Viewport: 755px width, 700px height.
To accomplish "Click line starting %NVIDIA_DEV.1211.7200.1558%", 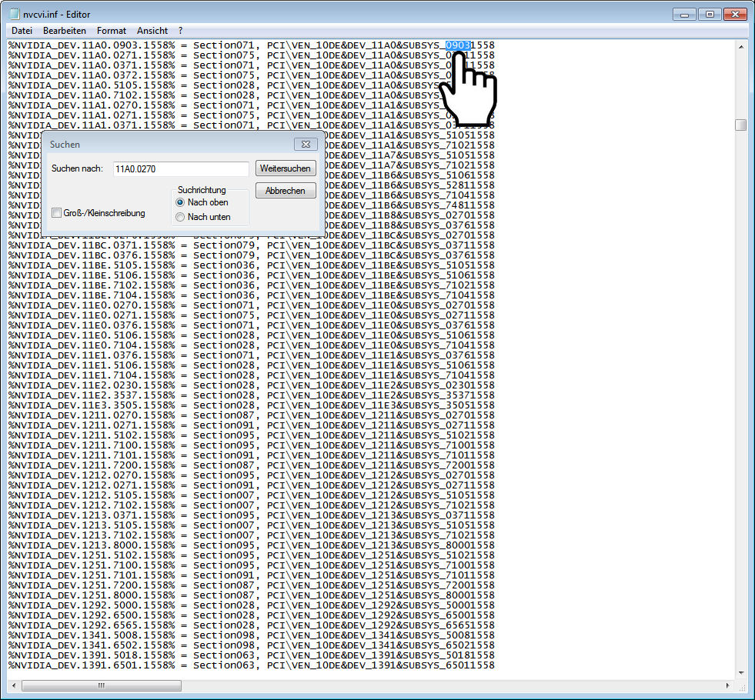I will click(x=252, y=465).
